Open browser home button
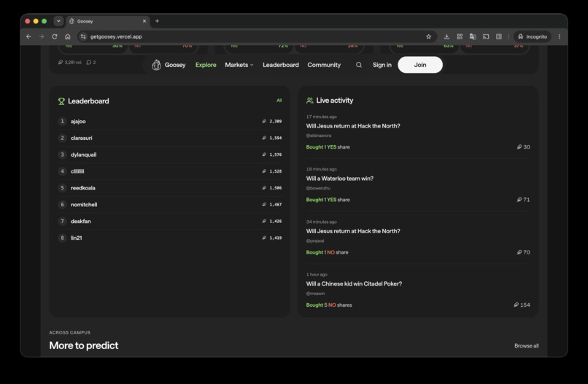Image resolution: width=588 pixels, height=384 pixels. [68, 36]
